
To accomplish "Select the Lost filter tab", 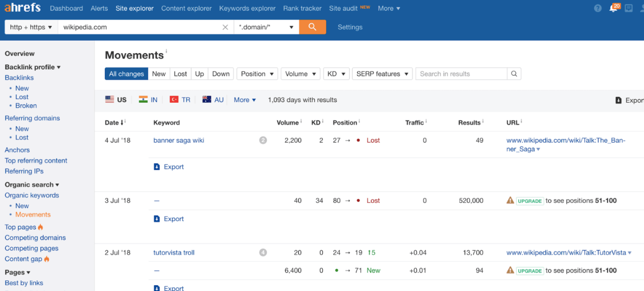I will point(180,74).
